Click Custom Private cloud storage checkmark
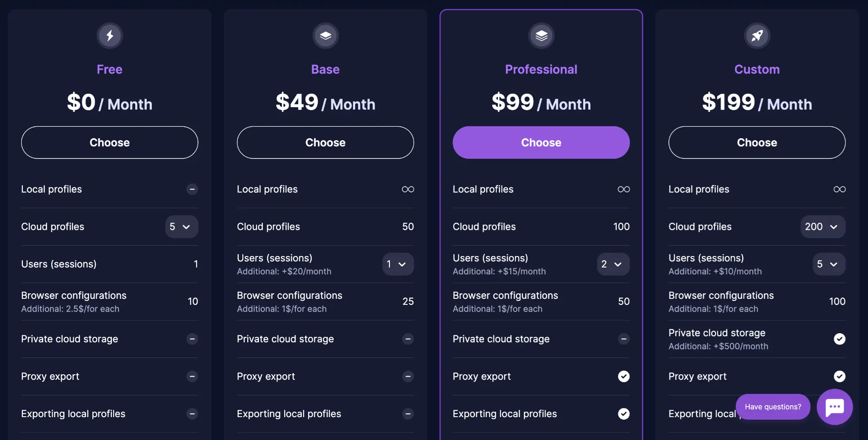The width and height of the screenshot is (868, 440). pyautogui.click(x=839, y=339)
